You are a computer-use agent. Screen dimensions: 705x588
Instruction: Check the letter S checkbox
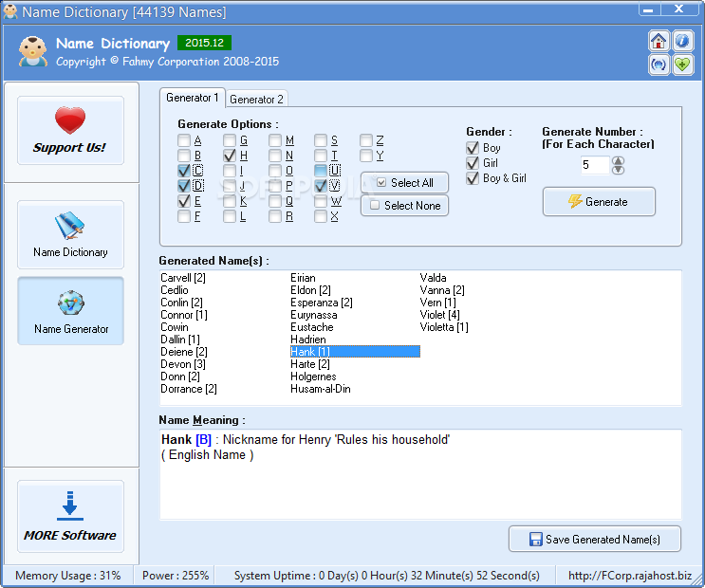coord(321,140)
